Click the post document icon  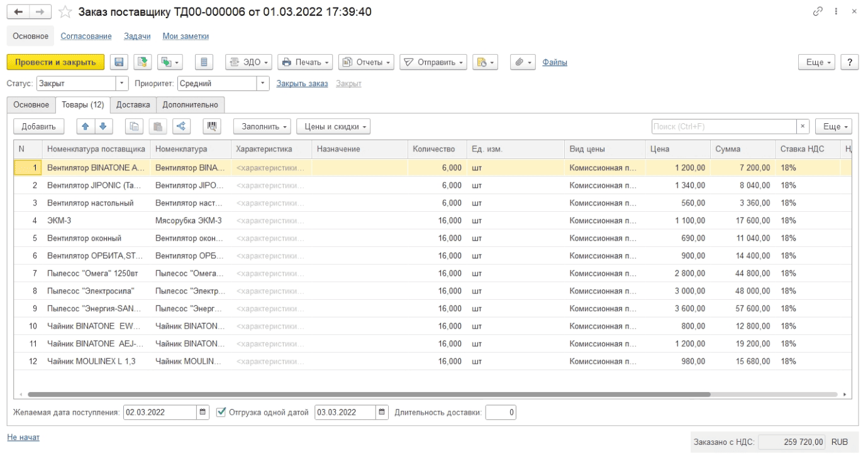click(142, 62)
